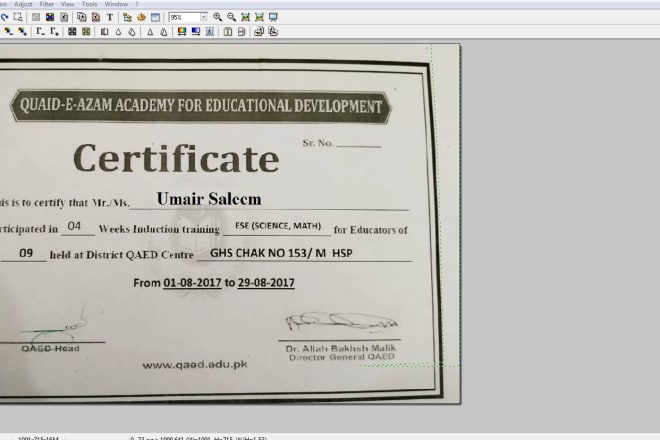Viewport: 660px width, 440px height.
Task: Click the Gamma plus icon
Action: click(54, 32)
